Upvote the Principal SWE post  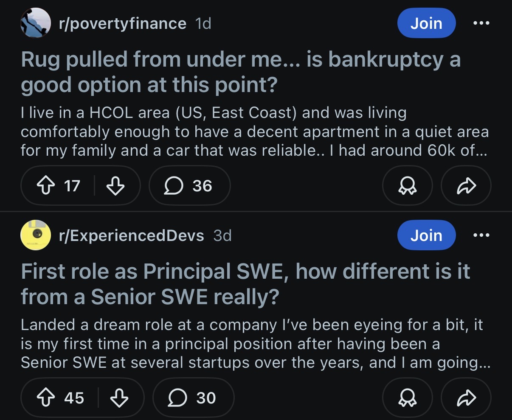[46, 398]
